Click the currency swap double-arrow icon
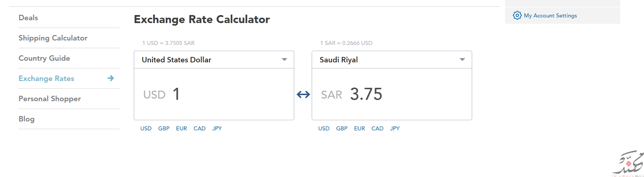The width and height of the screenshot is (644, 177). (x=303, y=94)
